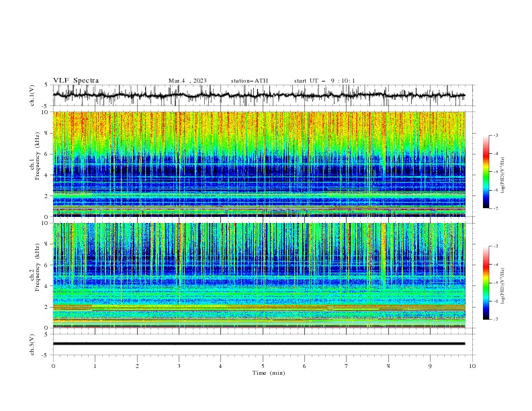Click the "-5" label on ch.2 color scale
532x411 pixels.
496,283
